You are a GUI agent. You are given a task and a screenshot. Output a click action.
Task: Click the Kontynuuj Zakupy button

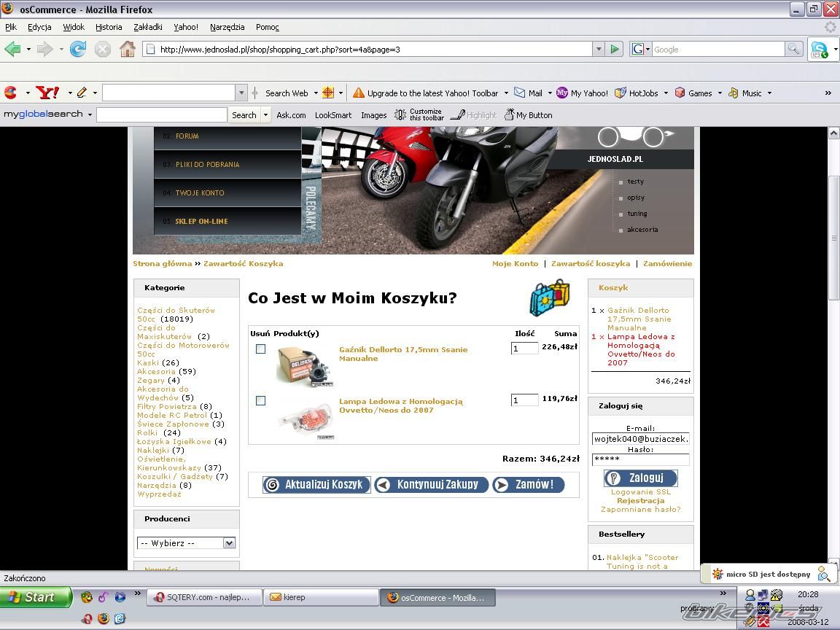pyautogui.click(x=432, y=485)
